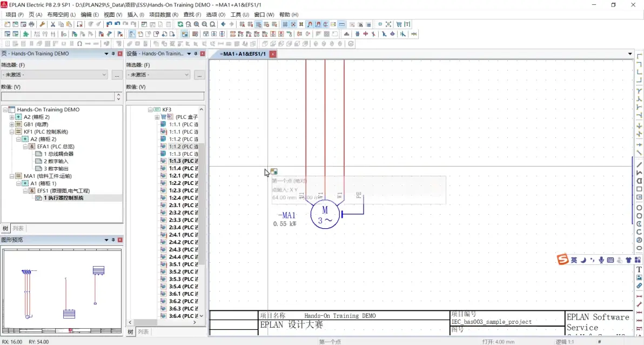
Task: Click the Sogou input method S icon
Action: coord(562,259)
